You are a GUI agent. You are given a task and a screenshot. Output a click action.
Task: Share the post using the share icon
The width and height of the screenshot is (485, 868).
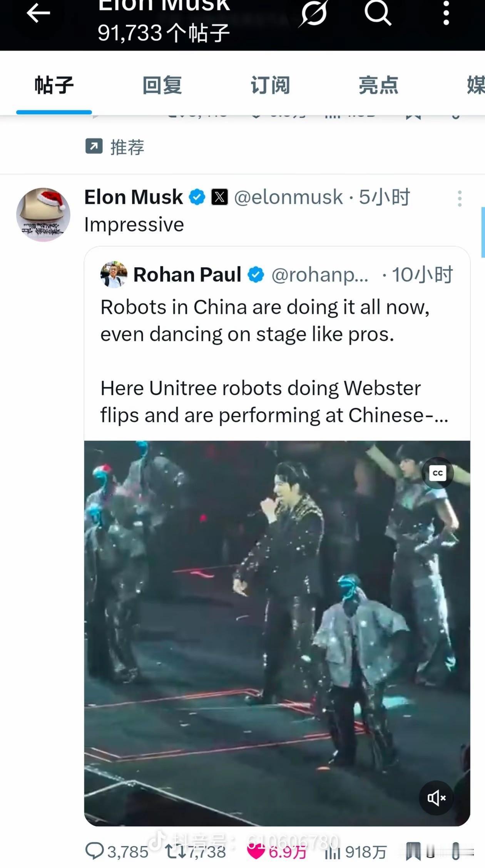click(456, 852)
